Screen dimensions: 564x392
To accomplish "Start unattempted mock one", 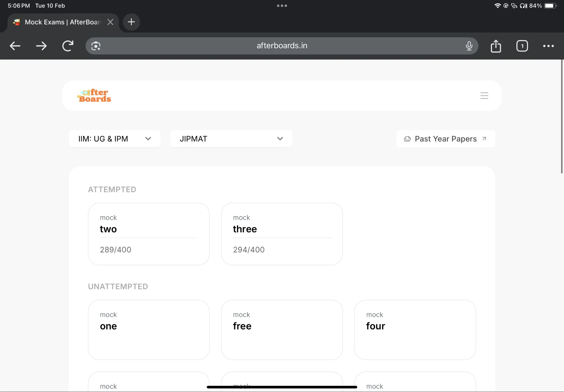I will [149, 330].
